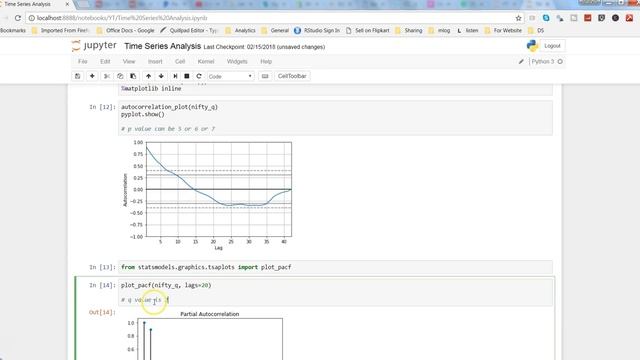The height and width of the screenshot is (360, 640).
Task: Cut selected cell with scissors icon
Action: coord(107,76)
